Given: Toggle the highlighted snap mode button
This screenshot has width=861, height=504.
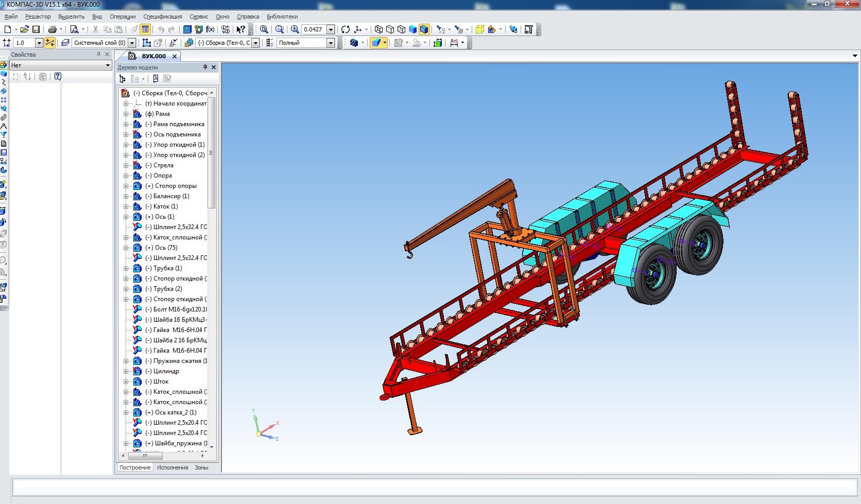Looking at the screenshot, I should [50, 43].
